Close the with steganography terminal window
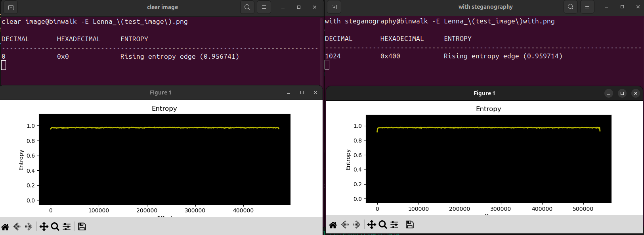This screenshot has width=644, height=235. click(638, 7)
